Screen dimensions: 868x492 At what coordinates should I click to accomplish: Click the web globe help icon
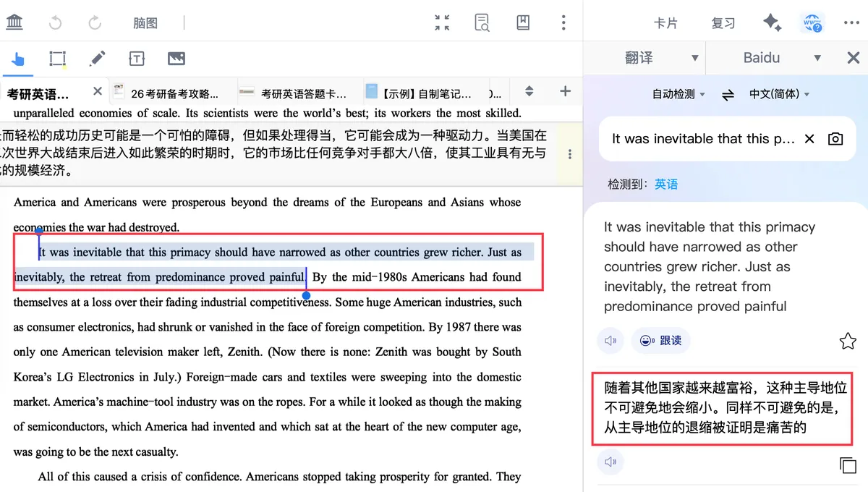tap(812, 23)
